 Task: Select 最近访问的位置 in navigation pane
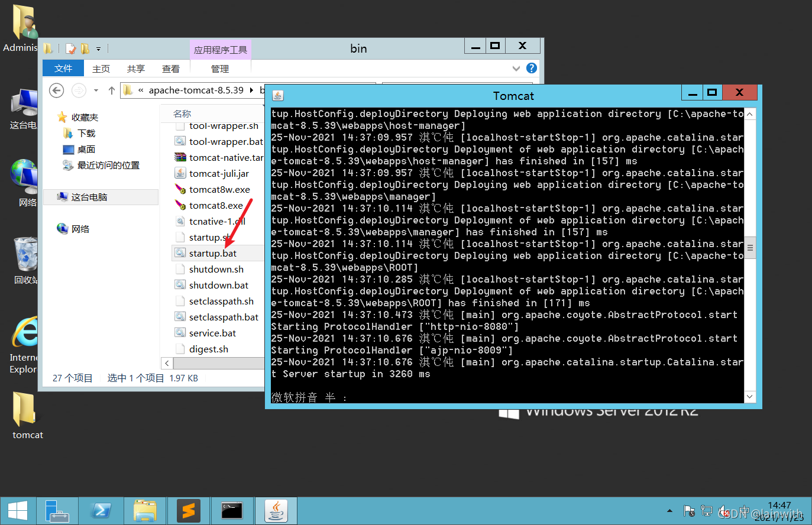(109, 165)
